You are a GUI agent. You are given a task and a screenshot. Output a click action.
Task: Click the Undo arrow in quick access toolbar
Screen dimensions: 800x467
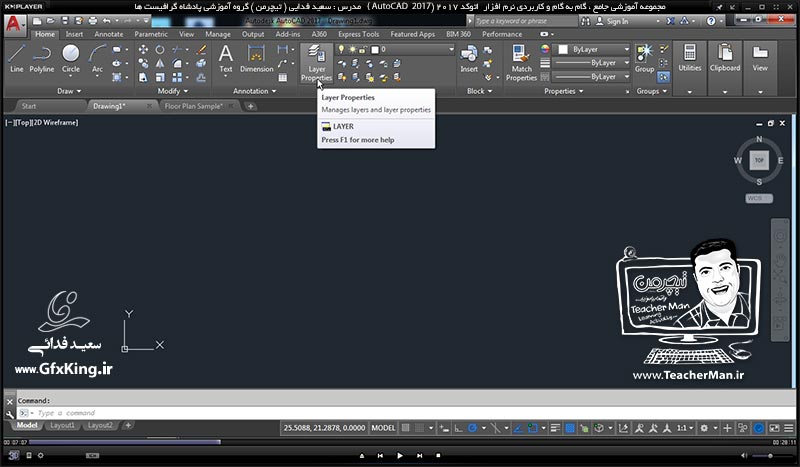coord(106,21)
